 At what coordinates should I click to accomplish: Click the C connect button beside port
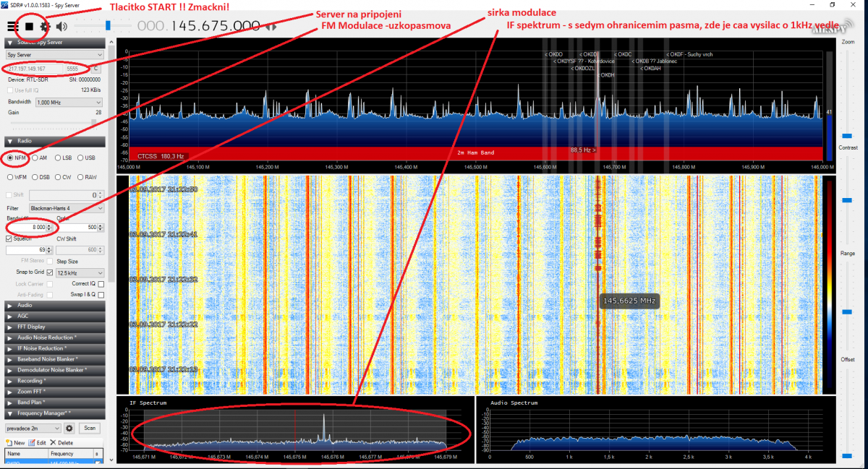[95, 69]
